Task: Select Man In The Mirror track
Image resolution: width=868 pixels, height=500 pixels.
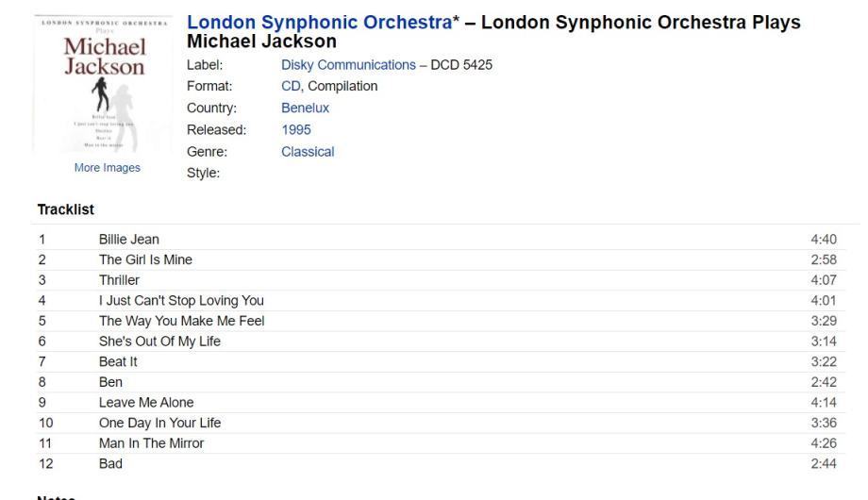Action: 151,443
